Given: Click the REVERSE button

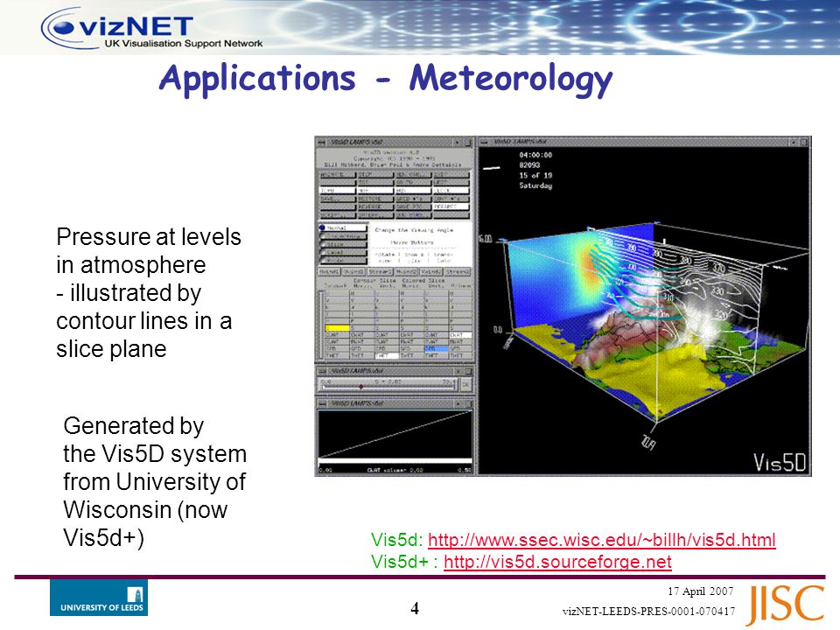Looking at the screenshot, I should point(375,206).
